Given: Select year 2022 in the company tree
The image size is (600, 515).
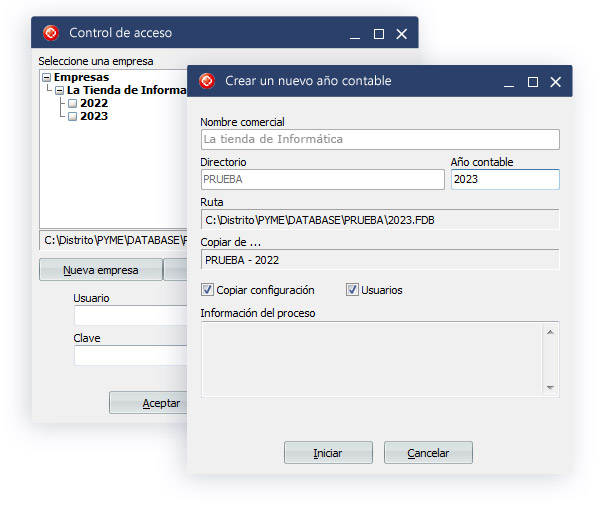Looking at the screenshot, I should pos(94,103).
